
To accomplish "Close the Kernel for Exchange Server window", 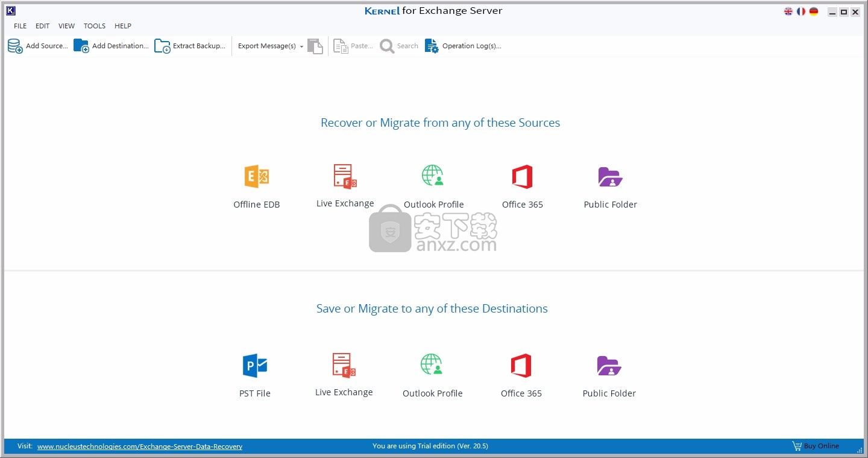I will (x=855, y=12).
